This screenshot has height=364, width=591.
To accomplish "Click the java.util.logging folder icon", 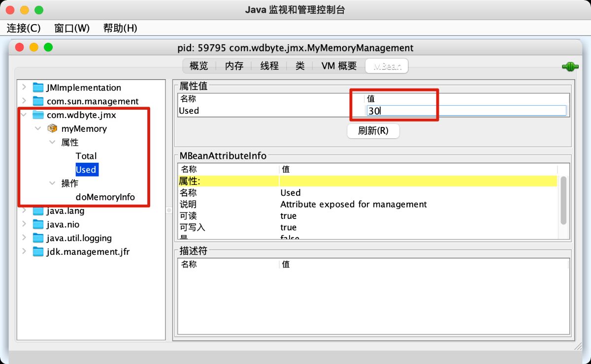I will pos(38,238).
